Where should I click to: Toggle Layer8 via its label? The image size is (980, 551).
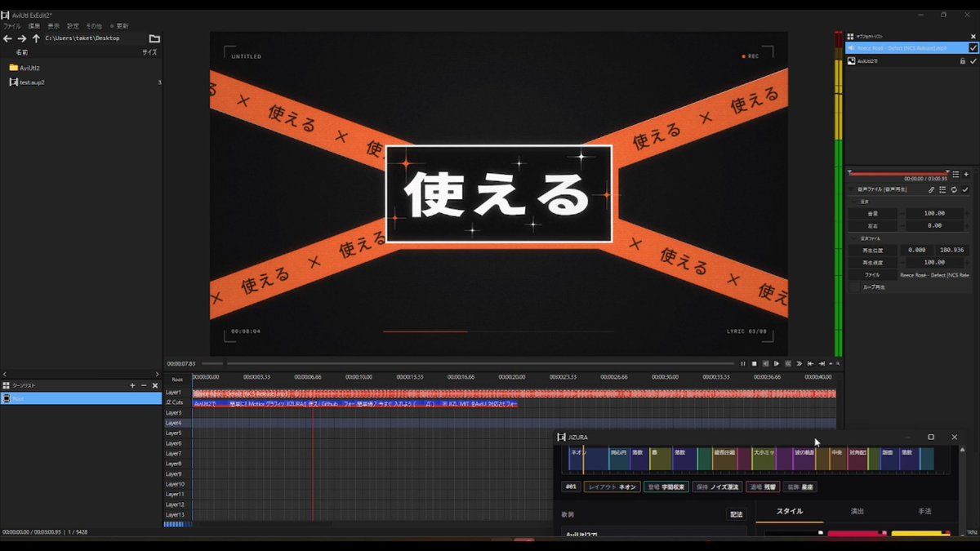174,464
